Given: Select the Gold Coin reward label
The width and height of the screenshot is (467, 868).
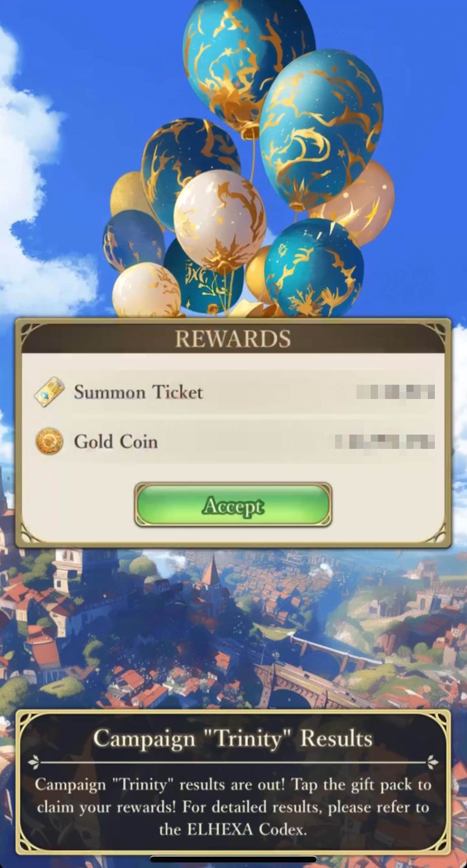Looking at the screenshot, I should pos(116,441).
